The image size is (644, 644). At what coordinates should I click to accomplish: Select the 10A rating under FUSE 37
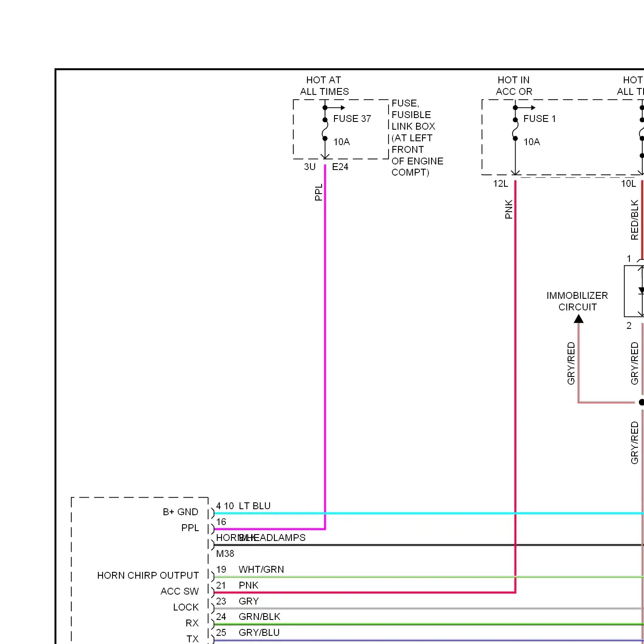tap(341, 142)
